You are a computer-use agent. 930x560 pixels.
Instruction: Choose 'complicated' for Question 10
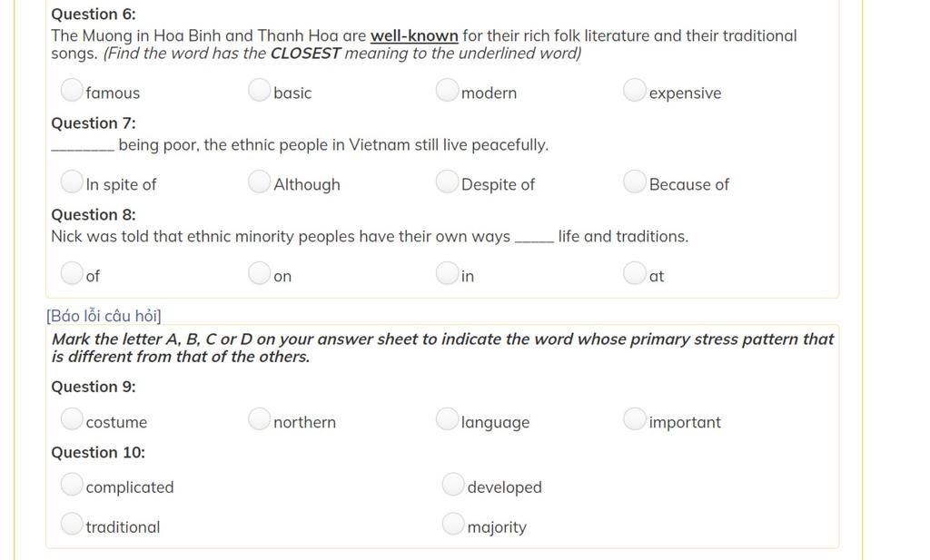tap(72, 484)
